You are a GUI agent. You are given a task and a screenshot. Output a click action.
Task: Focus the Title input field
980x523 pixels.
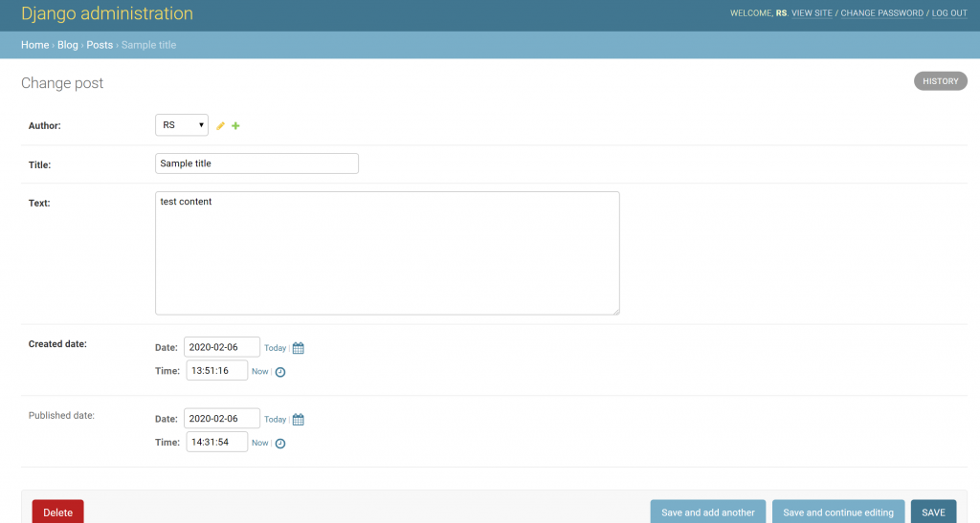(x=256, y=163)
